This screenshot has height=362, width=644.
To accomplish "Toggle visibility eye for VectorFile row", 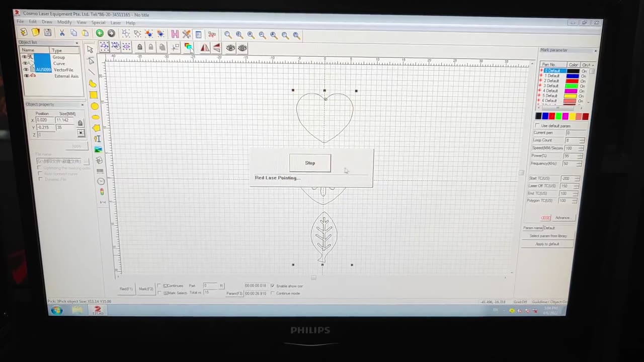I will pos(26,69).
